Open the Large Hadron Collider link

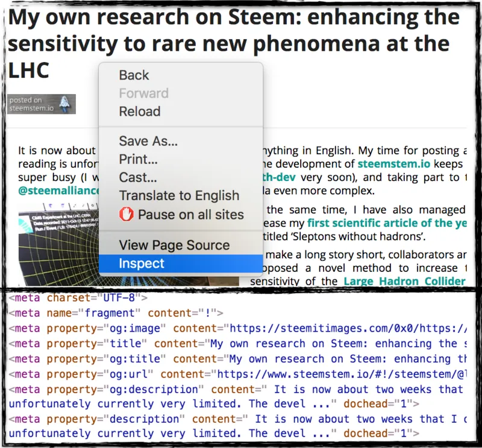pyautogui.click(x=404, y=281)
